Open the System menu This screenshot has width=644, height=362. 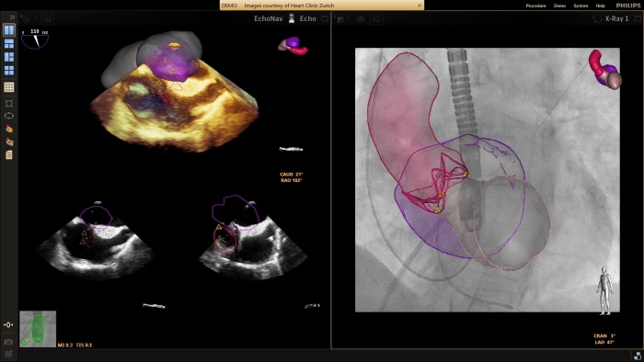(581, 6)
